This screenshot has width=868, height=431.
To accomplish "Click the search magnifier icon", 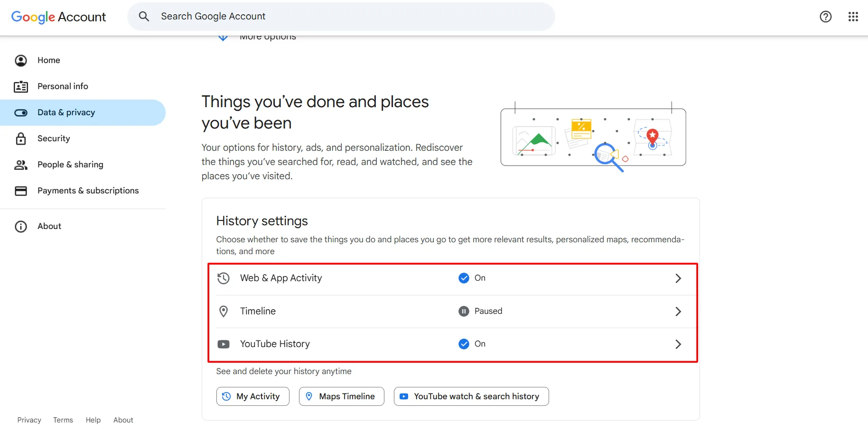I will coord(144,17).
